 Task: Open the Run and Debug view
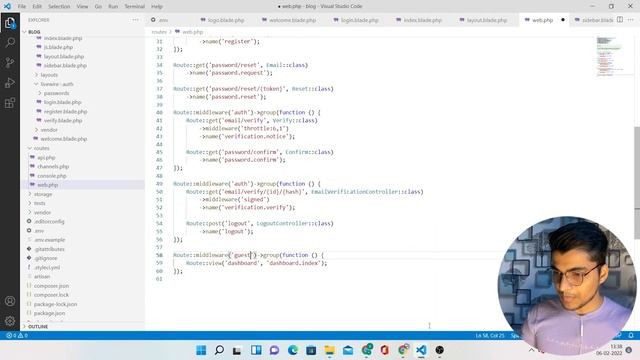coord(10,82)
